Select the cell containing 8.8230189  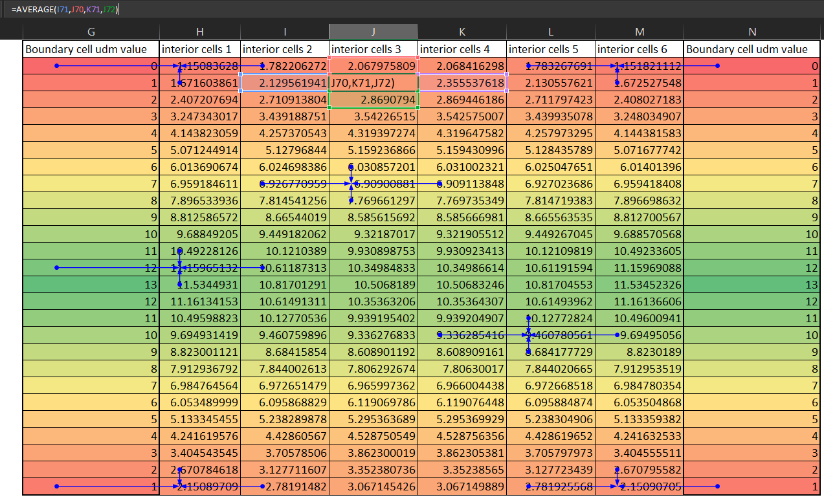[x=639, y=352]
